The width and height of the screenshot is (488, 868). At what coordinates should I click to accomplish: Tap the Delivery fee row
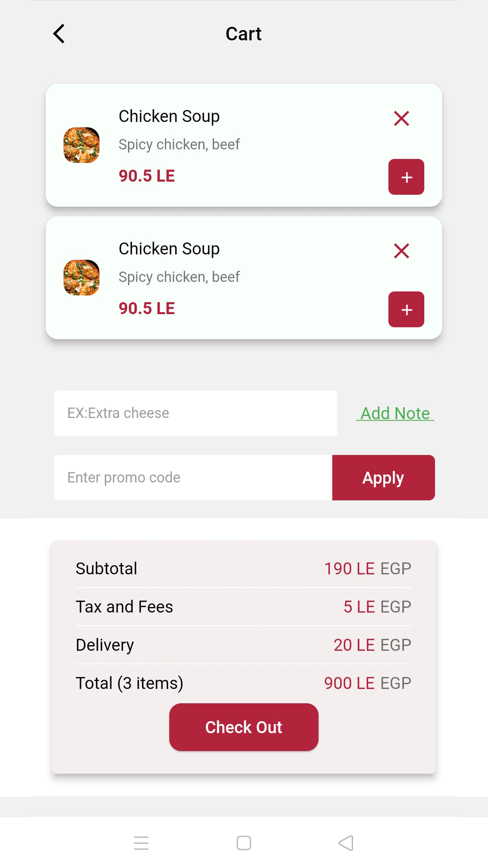pyautogui.click(x=244, y=645)
